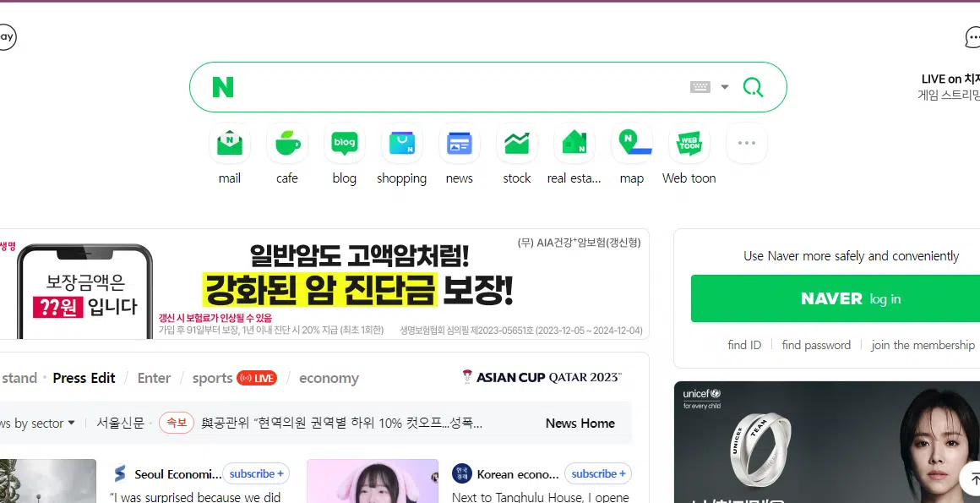Expand more services with three-dot button
This screenshot has width=980, height=503.
[x=746, y=144]
